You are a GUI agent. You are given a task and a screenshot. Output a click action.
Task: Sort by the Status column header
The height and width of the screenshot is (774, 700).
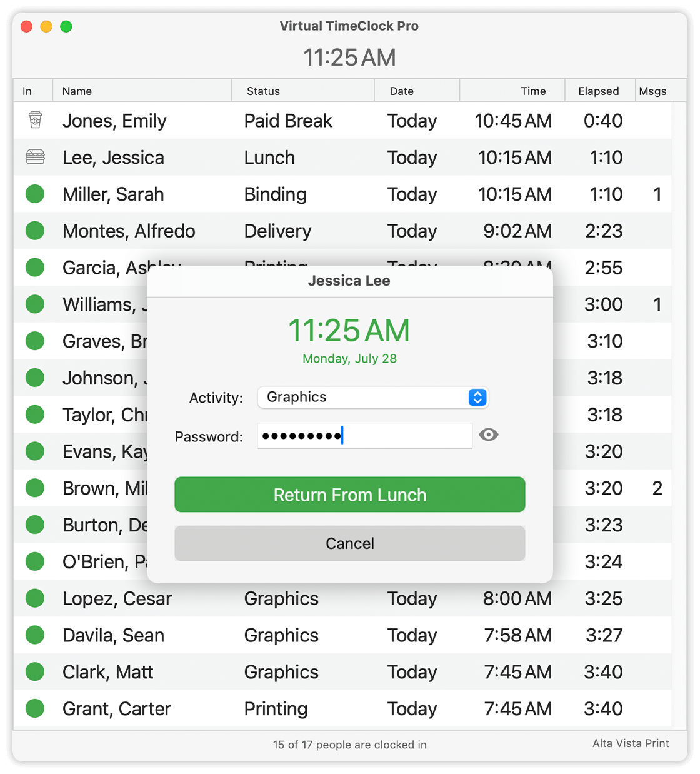coord(303,91)
